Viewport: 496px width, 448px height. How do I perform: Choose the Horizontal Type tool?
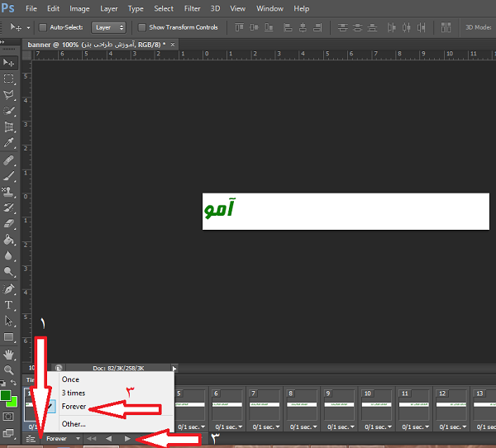coord(9,305)
